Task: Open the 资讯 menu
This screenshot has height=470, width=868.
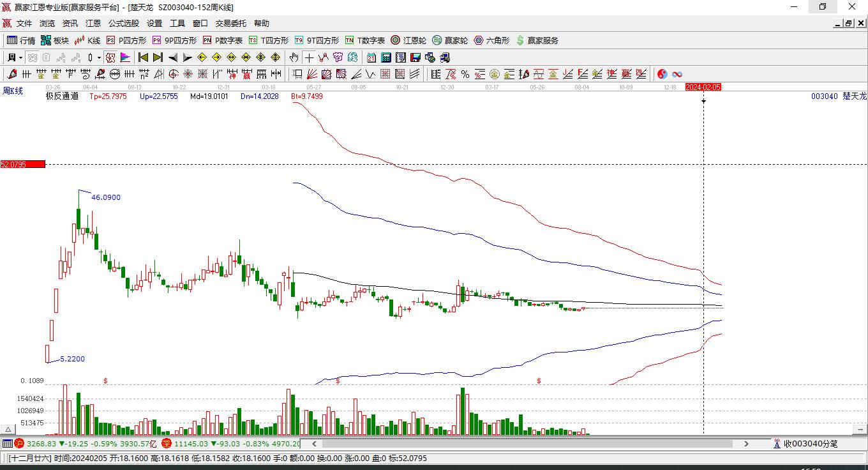Action: (x=70, y=23)
